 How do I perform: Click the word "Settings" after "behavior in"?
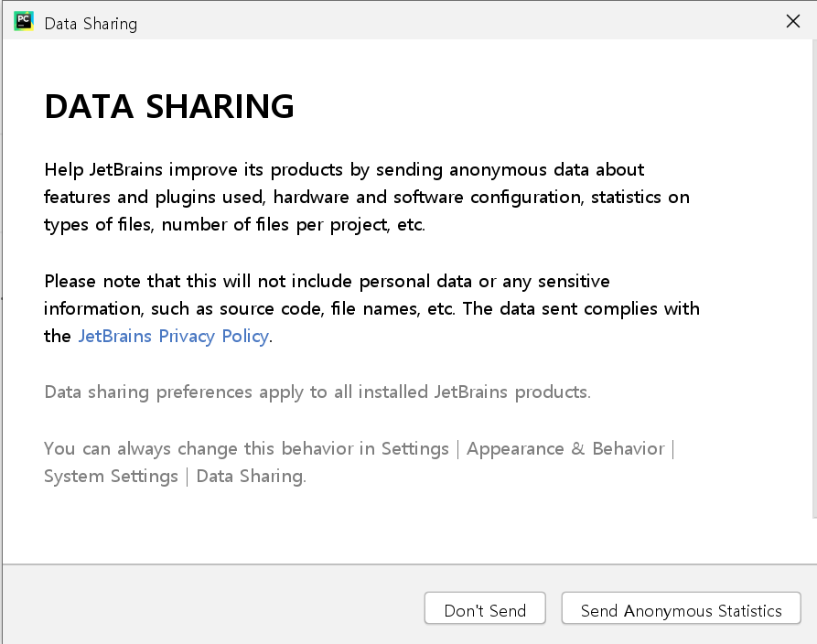(x=414, y=449)
